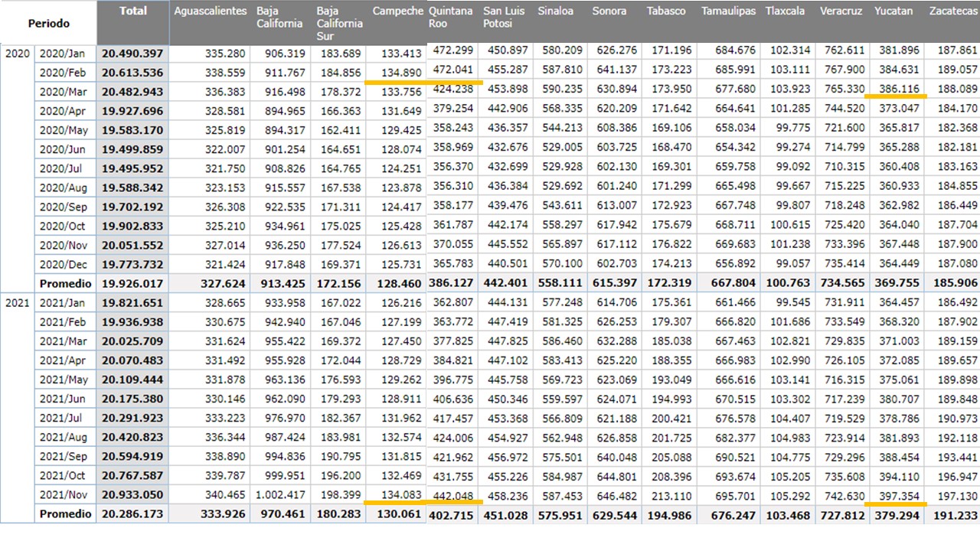Image resolution: width=980 pixels, height=551 pixels.
Task: Click Yucatan value 386.116
Action: point(898,89)
